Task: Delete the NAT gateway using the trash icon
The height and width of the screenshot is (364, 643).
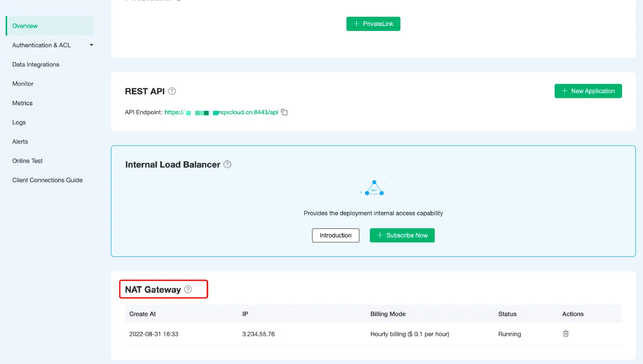Action: coord(566,334)
